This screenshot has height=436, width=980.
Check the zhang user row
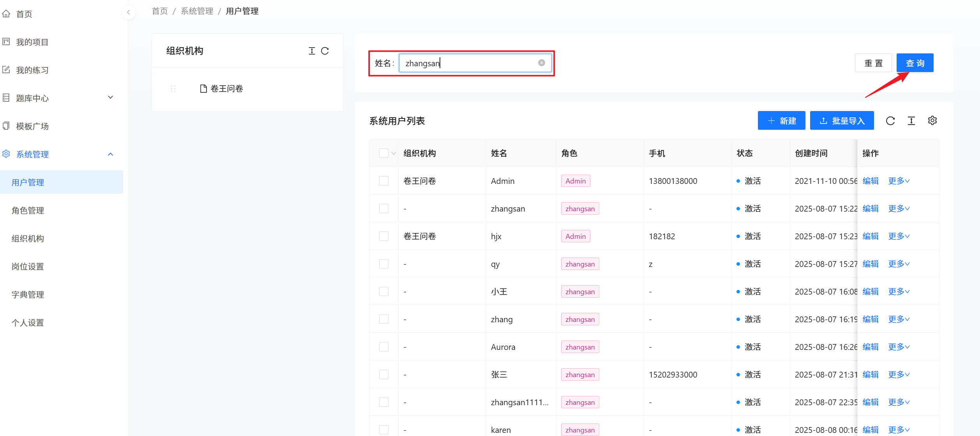coord(384,319)
